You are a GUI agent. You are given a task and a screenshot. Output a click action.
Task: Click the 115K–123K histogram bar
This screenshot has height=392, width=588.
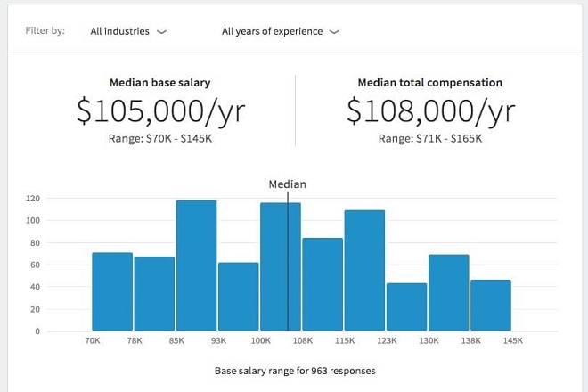coord(364,271)
